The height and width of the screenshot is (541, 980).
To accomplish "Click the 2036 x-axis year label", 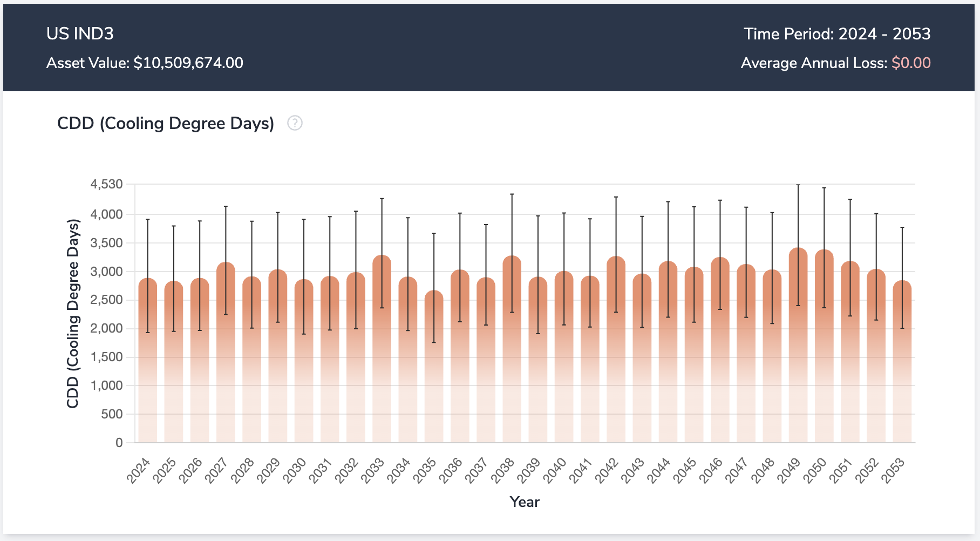I will [451, 470].
